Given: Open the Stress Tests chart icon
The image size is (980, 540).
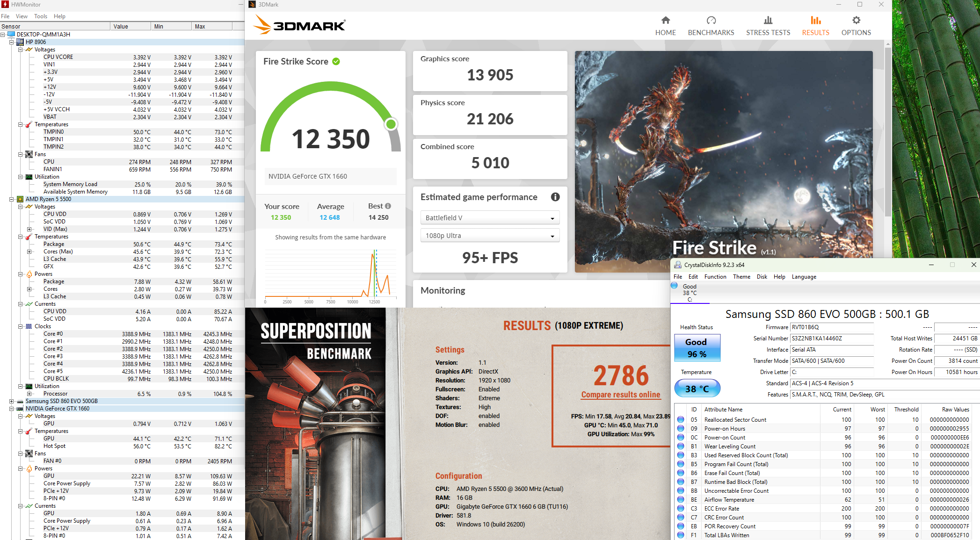Looking at the screenshot, I should 768,20.
